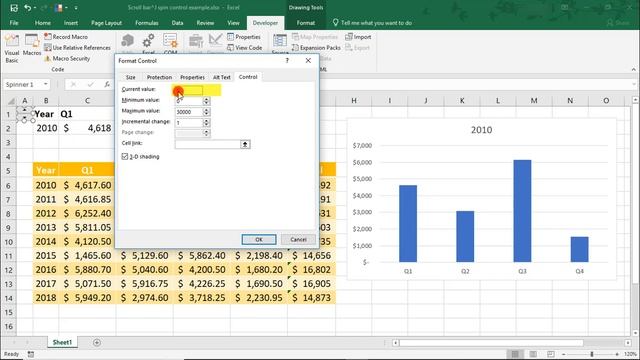Open the File tab
640x360 pixels.
pyautogui.click(x=14, y=23)
